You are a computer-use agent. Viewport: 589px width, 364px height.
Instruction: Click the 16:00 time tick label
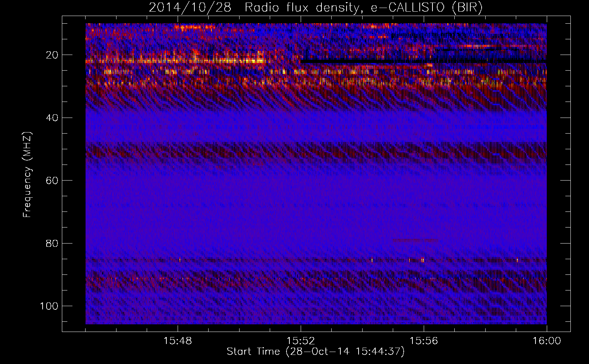pos(547,341)
